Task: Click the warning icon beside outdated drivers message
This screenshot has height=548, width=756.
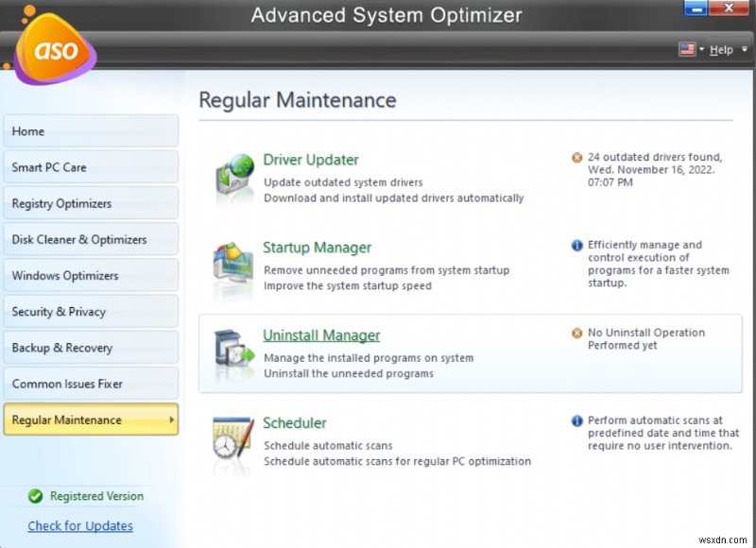Action: [x=576, y=157]
